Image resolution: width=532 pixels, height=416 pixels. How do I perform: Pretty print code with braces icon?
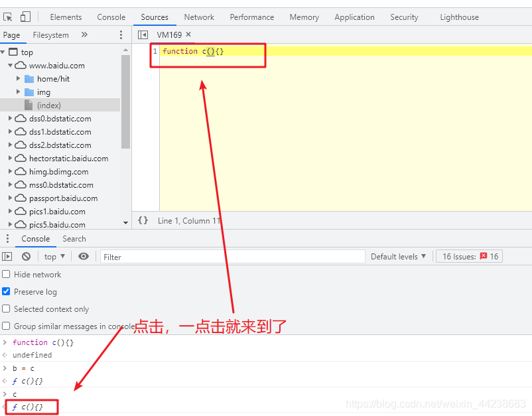143,220
